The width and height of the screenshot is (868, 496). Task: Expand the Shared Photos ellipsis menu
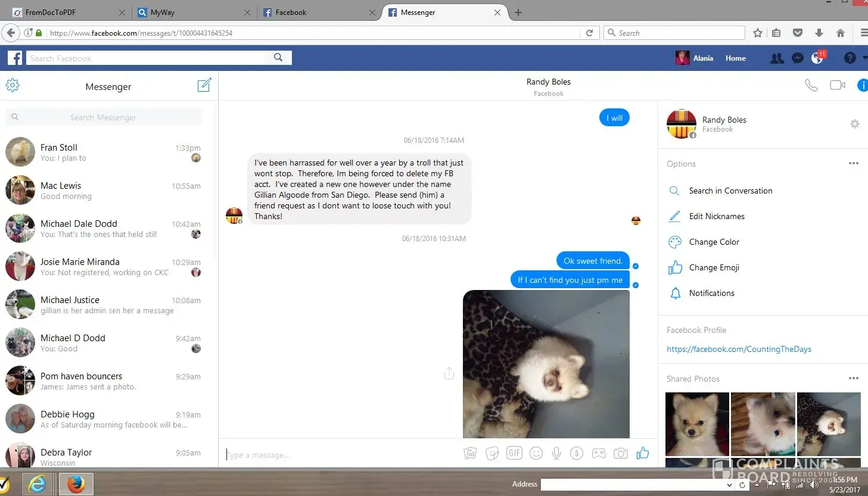[854, 378]
